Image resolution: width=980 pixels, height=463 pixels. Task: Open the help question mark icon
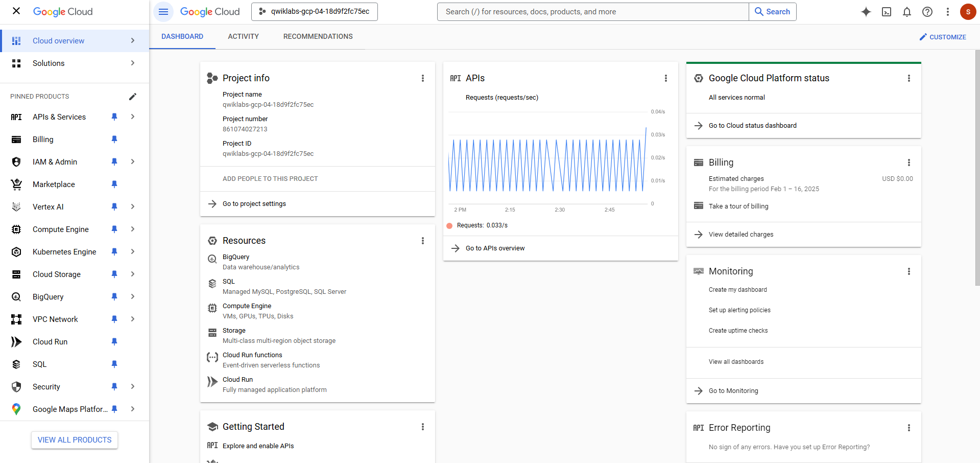tap(927, 12)
